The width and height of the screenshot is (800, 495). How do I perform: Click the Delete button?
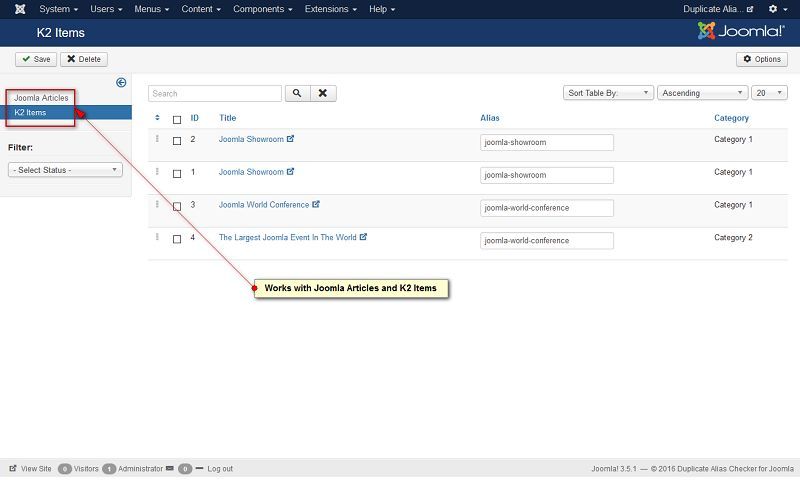pos(84,59)
